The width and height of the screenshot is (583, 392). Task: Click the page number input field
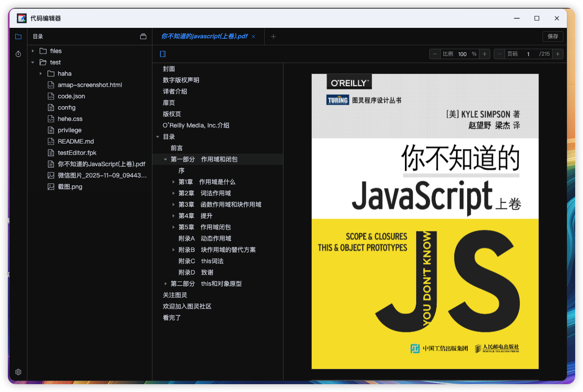[x=528, y=54]
